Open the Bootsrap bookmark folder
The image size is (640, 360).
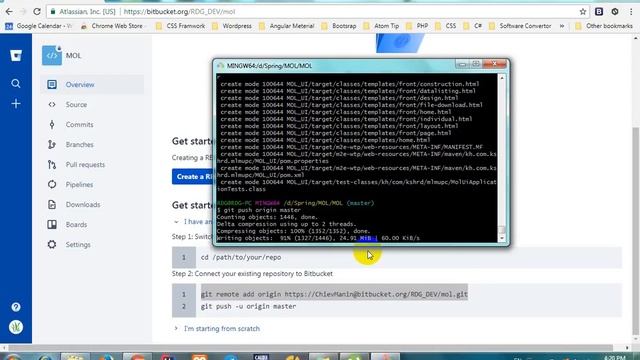339,26
